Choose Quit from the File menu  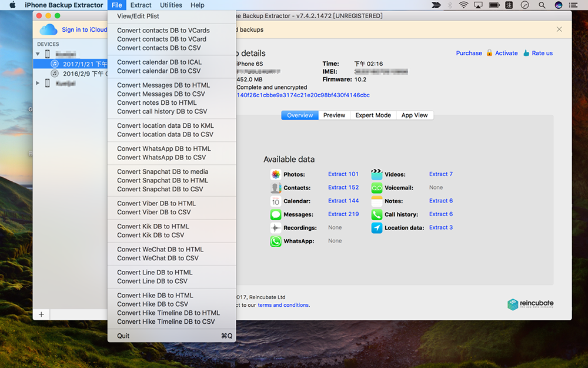coord(172,336)
